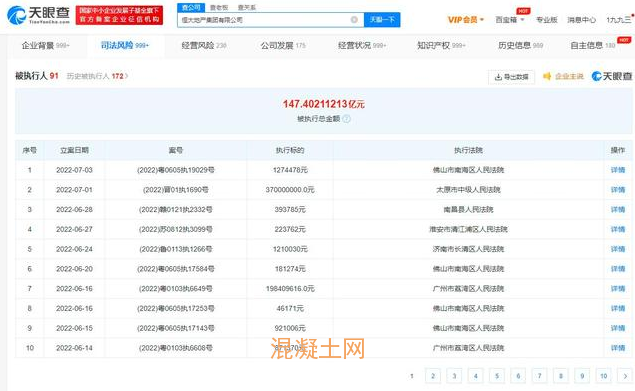The width and height of the screenshot is (635, 391).
Task: Open 历史被执行人 172 expander arrow
Action: pyautogui.click(x=126, y=76)
